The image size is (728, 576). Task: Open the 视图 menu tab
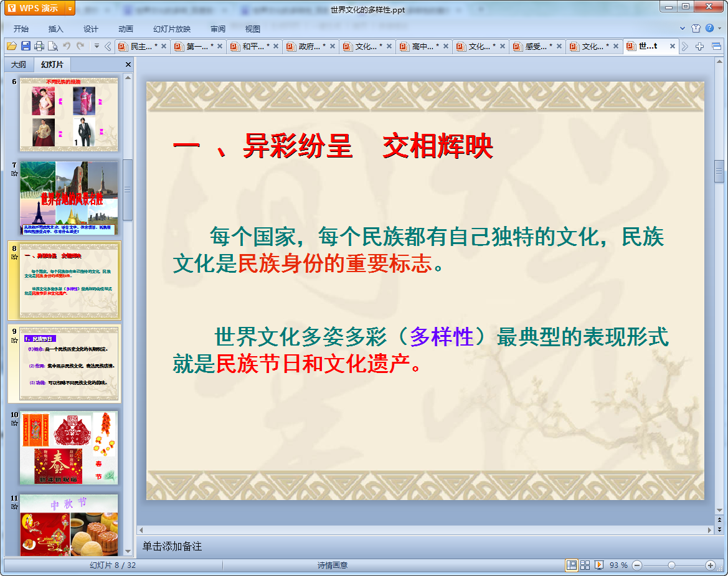tap(253, 29)
